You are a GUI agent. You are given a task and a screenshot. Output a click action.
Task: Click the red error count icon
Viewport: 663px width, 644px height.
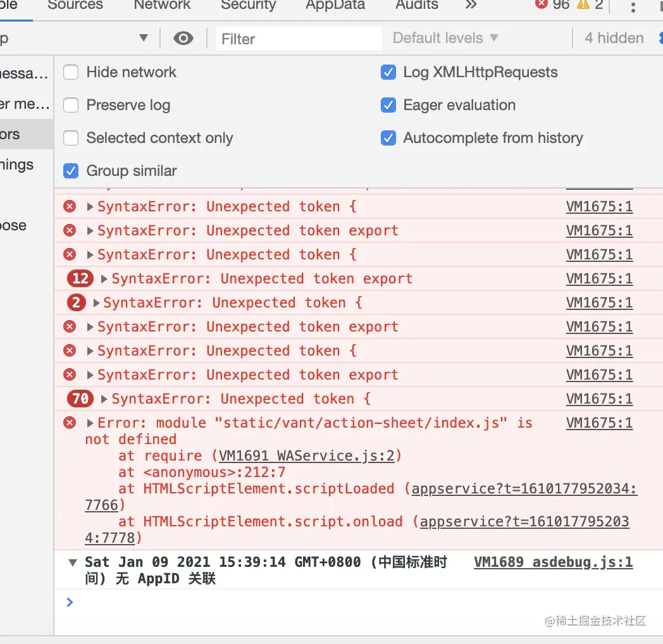click(x=541, y=4)
